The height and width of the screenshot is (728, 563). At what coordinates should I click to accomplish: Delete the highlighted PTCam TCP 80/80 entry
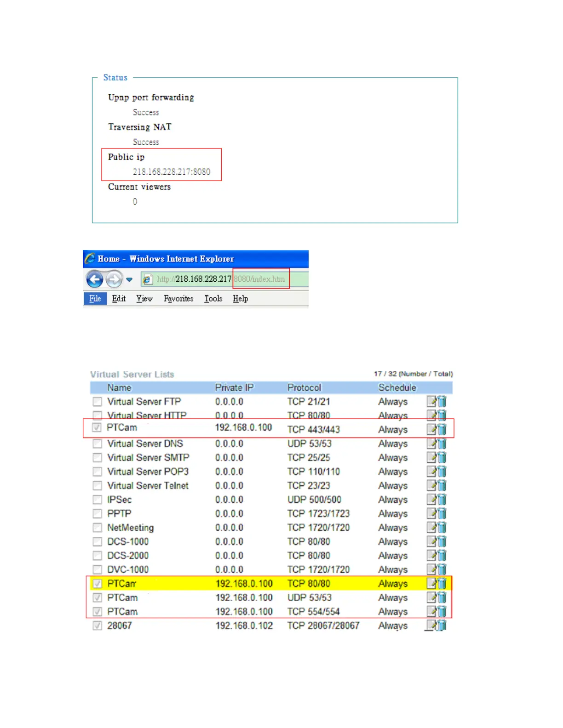pyautogui.click(x=442, y=583)
